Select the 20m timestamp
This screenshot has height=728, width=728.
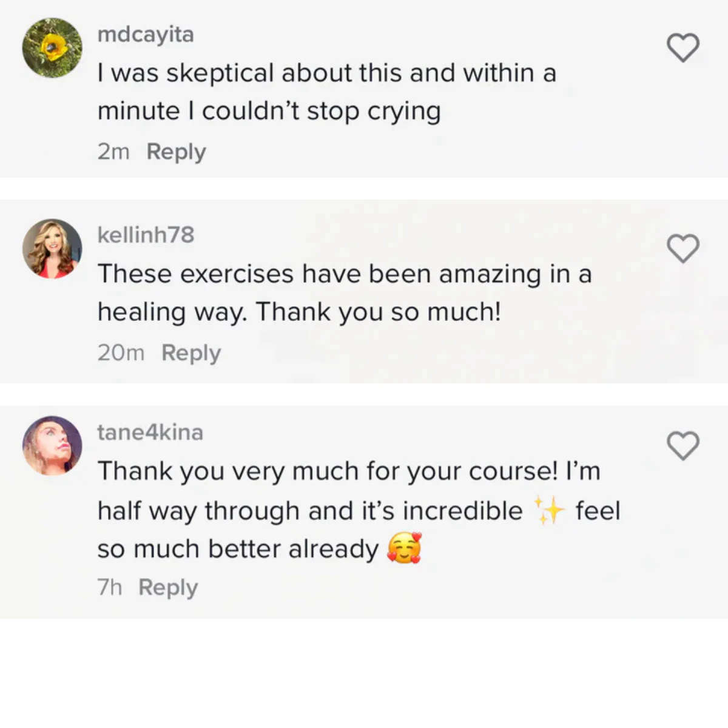(x=121, y=352)
